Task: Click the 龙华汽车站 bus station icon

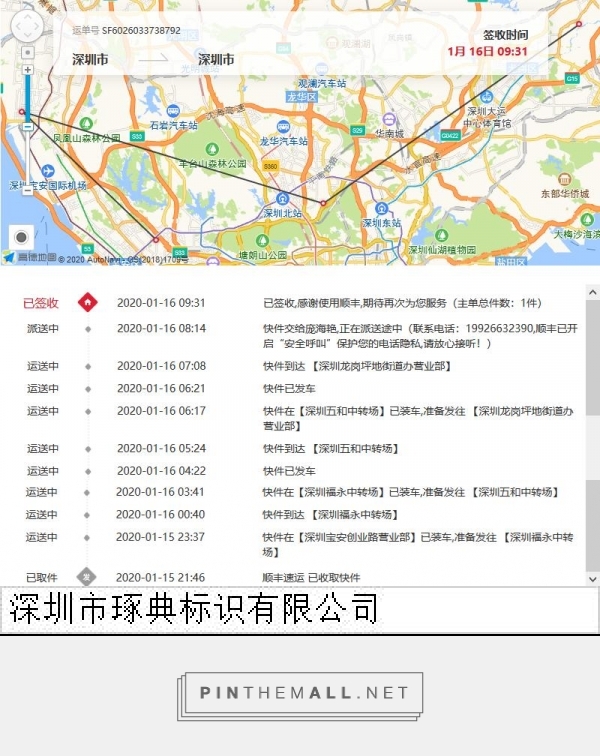Action: [x=284, y=127]
